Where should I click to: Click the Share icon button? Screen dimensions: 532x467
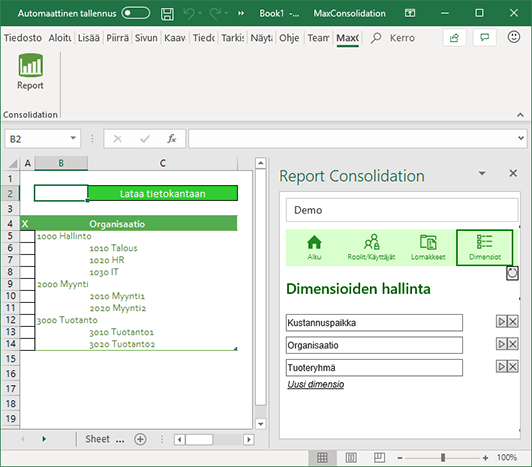454,37
